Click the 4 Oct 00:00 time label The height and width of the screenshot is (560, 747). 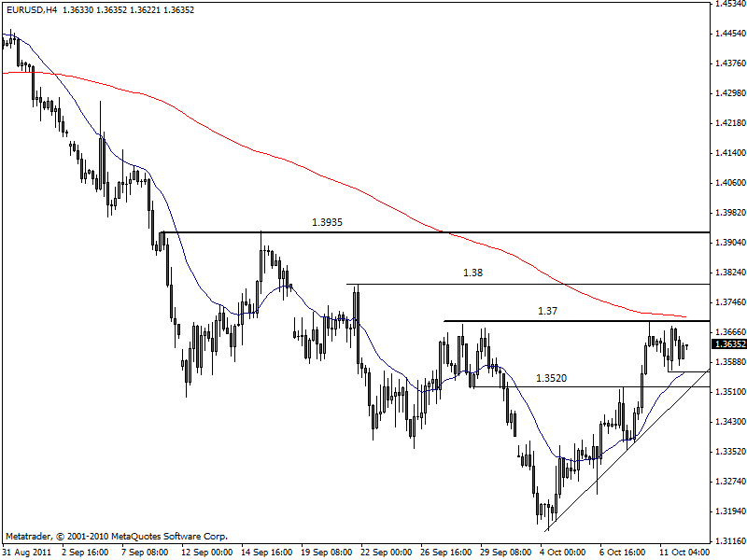pos(566,552)
